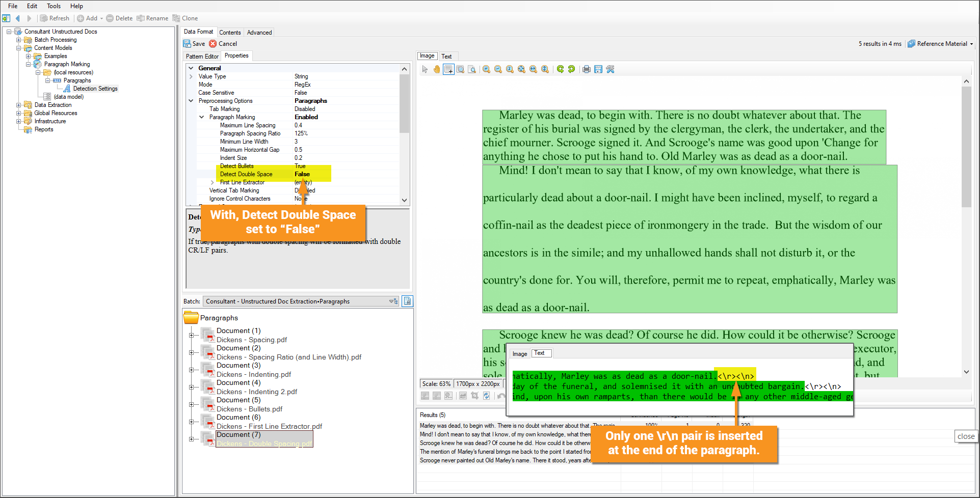
Task: Click the zoom out magnifier icon
Action: click(498, 69)
